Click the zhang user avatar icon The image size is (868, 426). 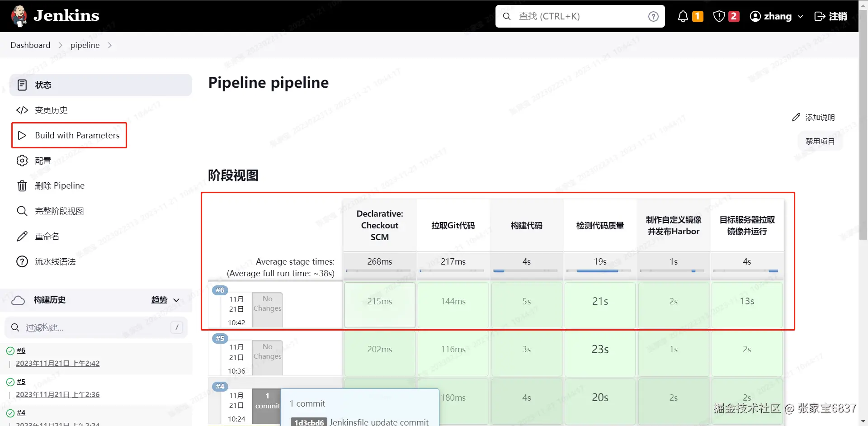pyautogui.click(x=755, y=16)
